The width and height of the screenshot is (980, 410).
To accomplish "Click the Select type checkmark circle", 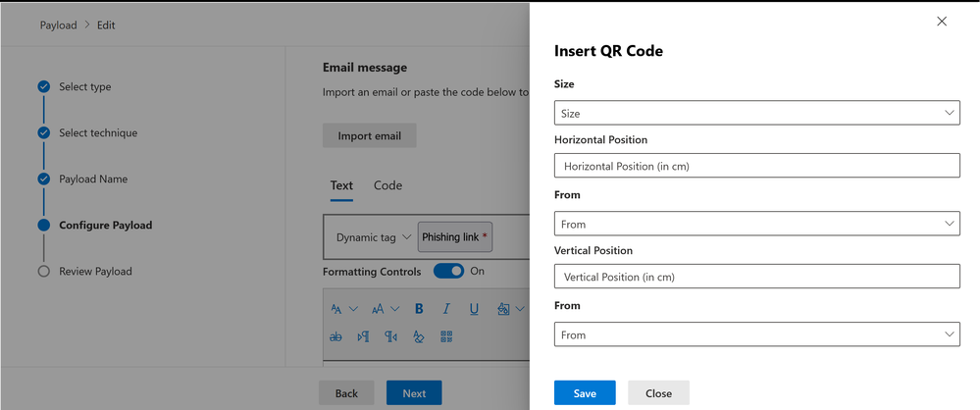I will point(43,87).
